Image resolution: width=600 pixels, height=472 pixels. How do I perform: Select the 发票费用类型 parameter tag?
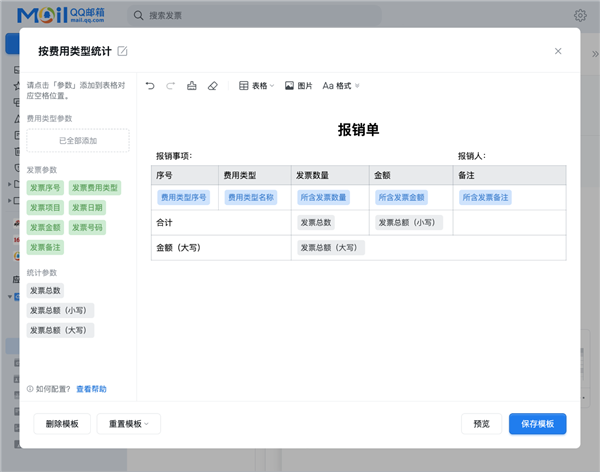coord(94,187)
